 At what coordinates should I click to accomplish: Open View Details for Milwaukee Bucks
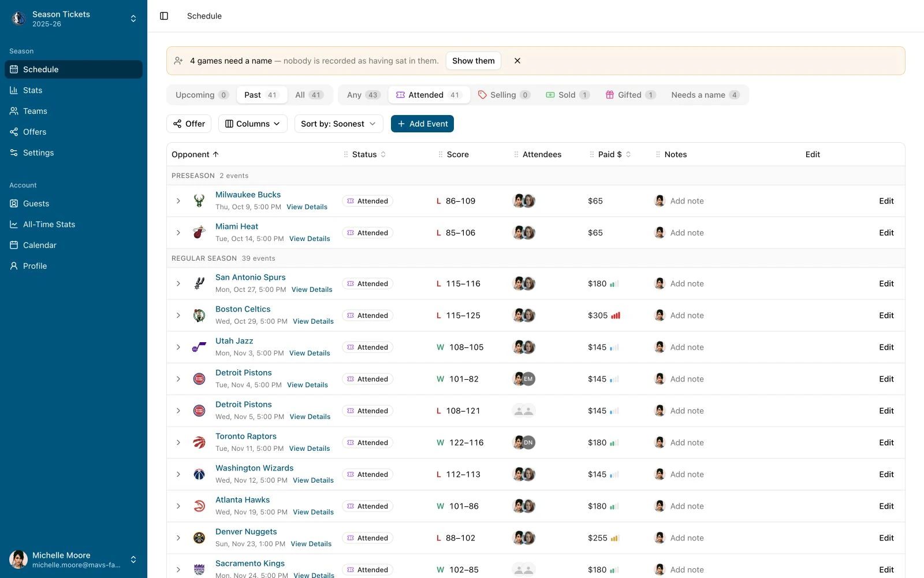pyautogui.click(x=307, y=207)
